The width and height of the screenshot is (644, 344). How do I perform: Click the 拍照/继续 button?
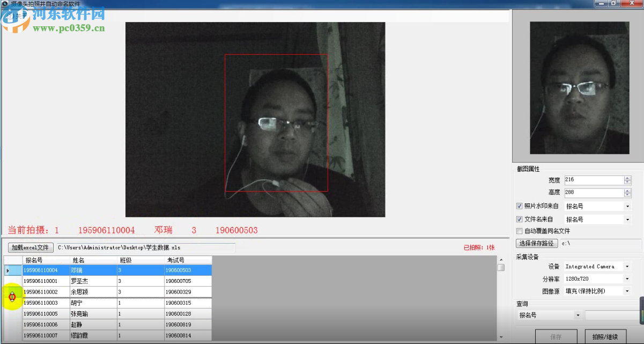pos(605,337)
